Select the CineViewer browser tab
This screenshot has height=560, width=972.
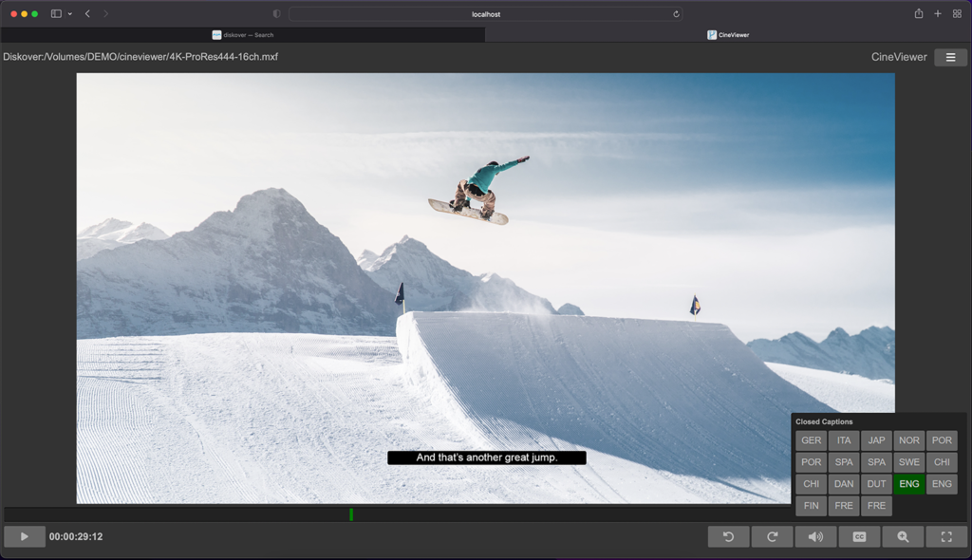coord(729,34)
